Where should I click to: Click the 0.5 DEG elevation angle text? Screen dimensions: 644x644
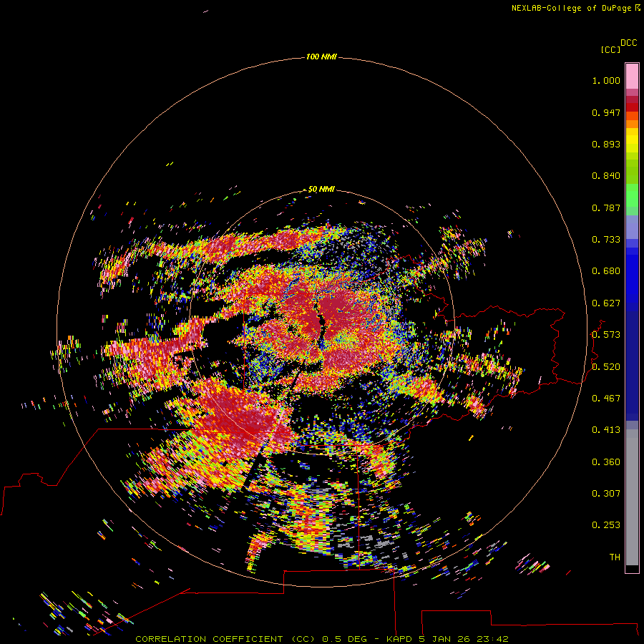tap(345, 639)
